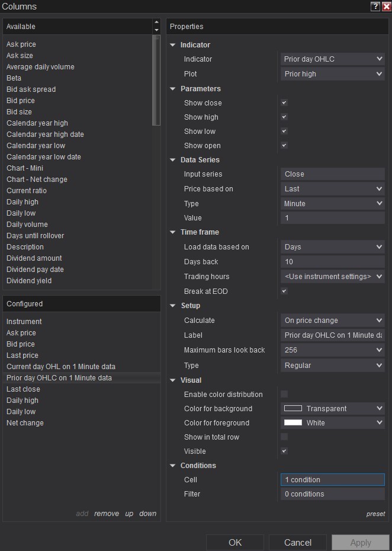Collapse the Visual section triangle
Viewport: 392px width, 551px height.
173,380
